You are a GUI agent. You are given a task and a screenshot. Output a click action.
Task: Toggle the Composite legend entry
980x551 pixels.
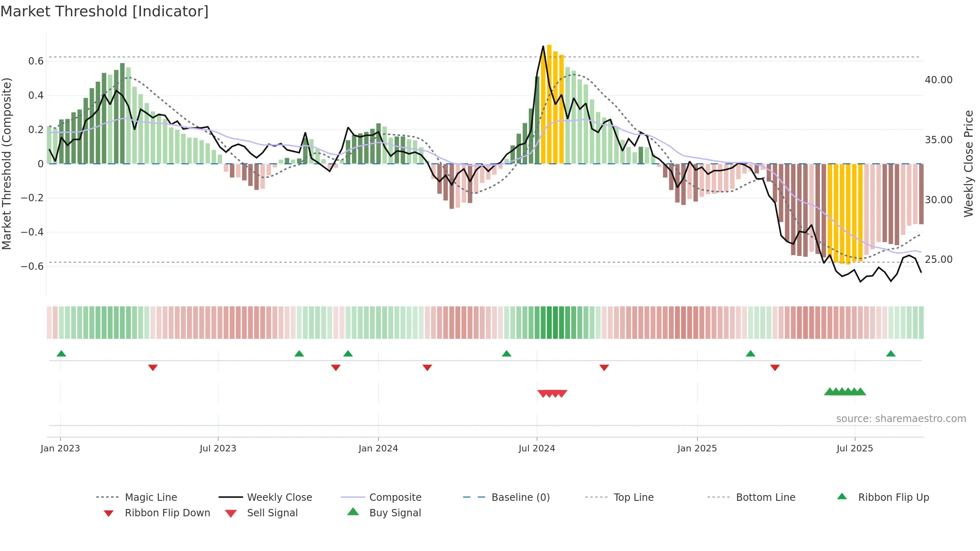point(381,497)
